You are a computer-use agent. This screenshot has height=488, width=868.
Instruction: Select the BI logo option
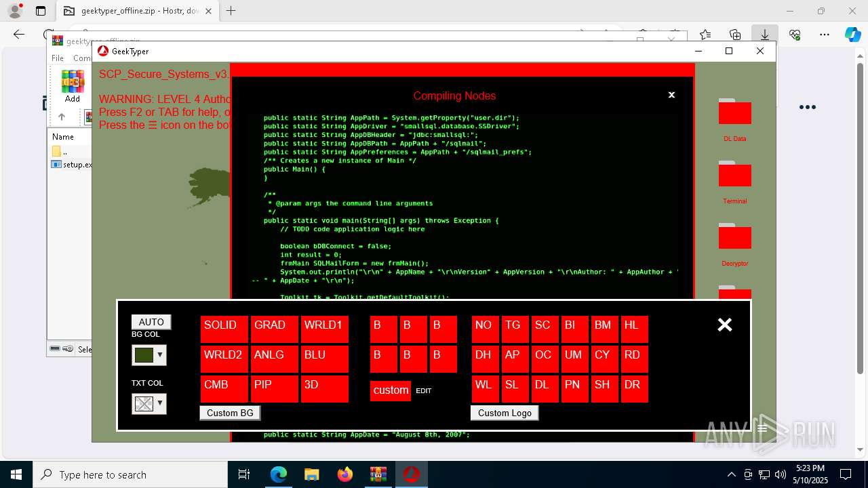pos(575,329)
